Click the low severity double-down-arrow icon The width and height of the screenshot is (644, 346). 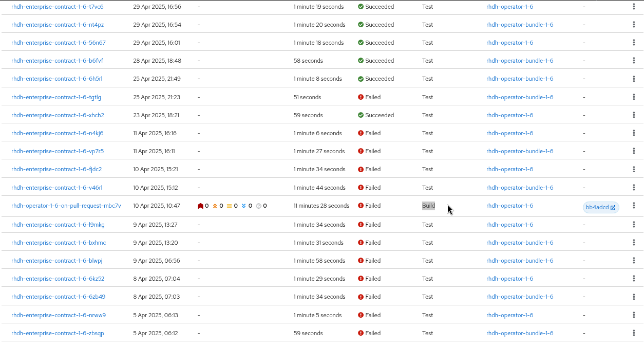tap(243, 206)
